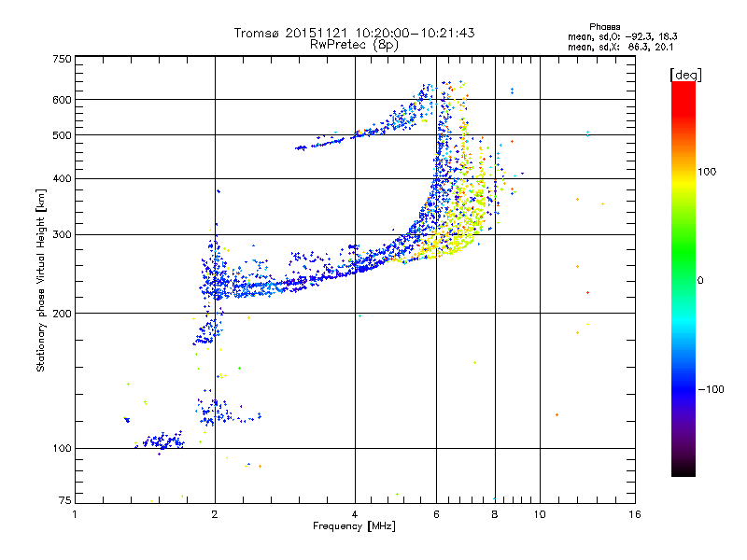This screenshot has width=747, height=560.
Task: Click the y-axis tick label '750'
Action: click(62, 59)
